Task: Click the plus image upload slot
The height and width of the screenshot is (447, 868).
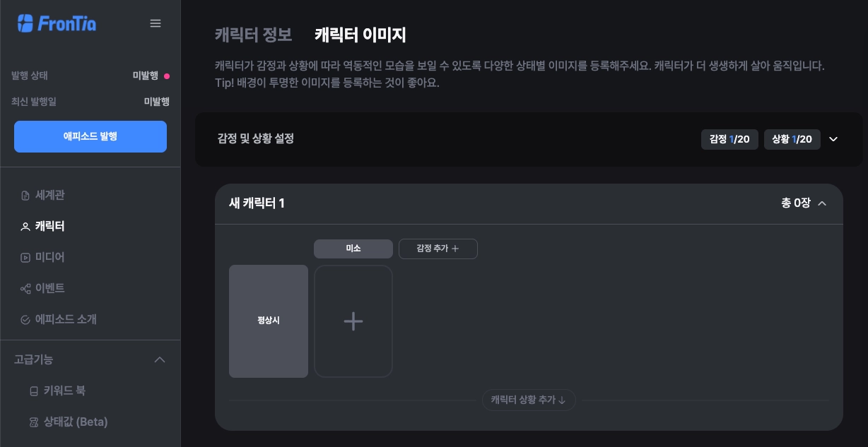Action: pyautogui.click(x=353, y=321)
